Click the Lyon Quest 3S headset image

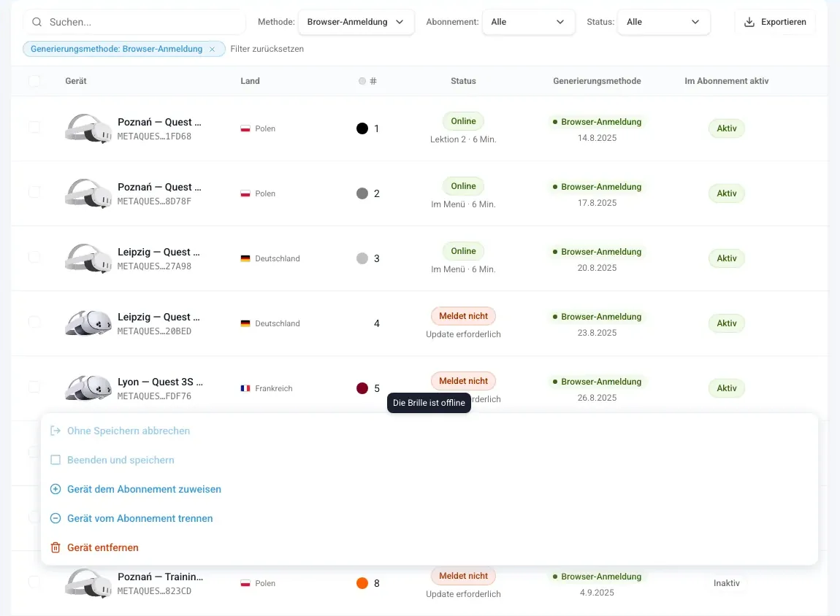tap(88, 388)
